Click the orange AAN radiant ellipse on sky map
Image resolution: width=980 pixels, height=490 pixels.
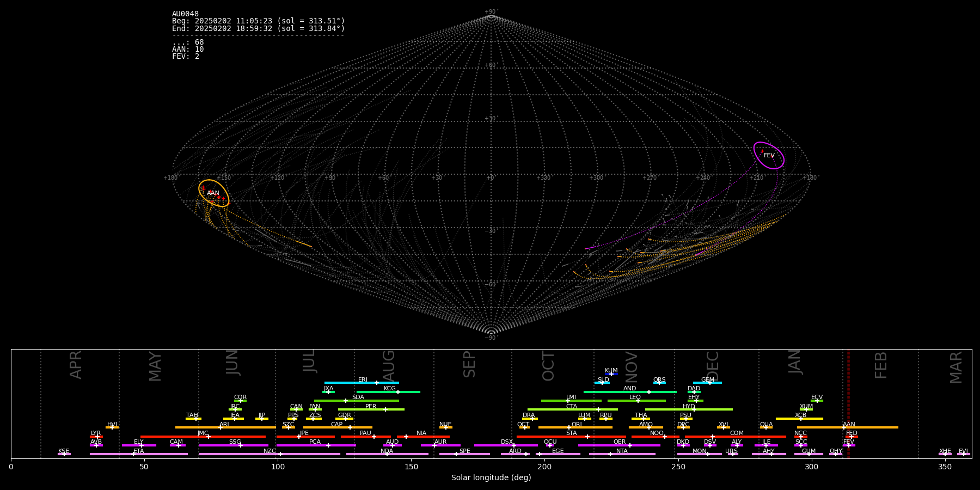(213, 193)
